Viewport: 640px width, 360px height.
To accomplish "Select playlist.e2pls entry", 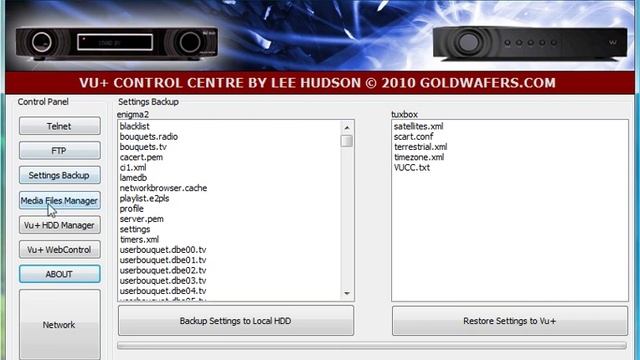I will 144,198.
